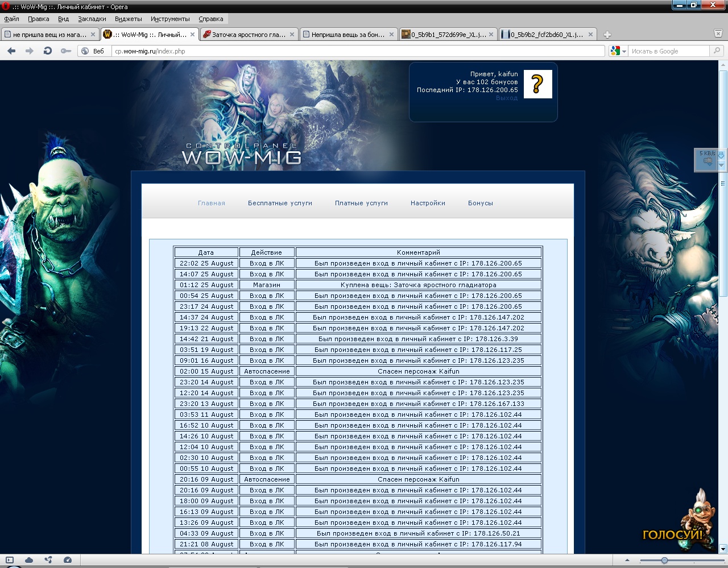Image resolution: width=728 pixels, height=568 pixels.
Task: Click the page scrollbar up arrow
Action: pos(723,64)
